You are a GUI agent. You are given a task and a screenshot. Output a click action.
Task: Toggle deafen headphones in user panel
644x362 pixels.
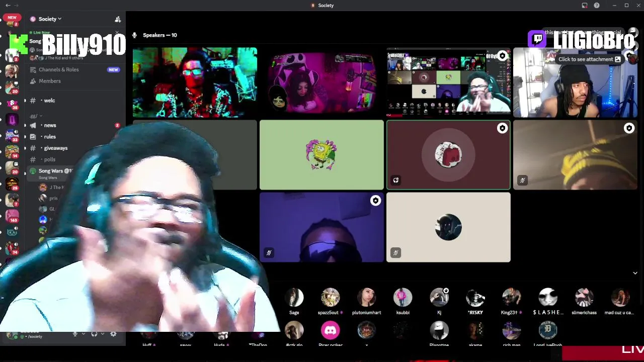(x=94, y=334)
